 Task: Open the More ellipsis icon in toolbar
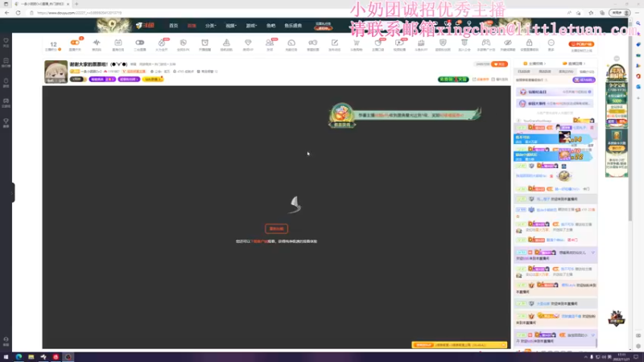tap(551, 43)
